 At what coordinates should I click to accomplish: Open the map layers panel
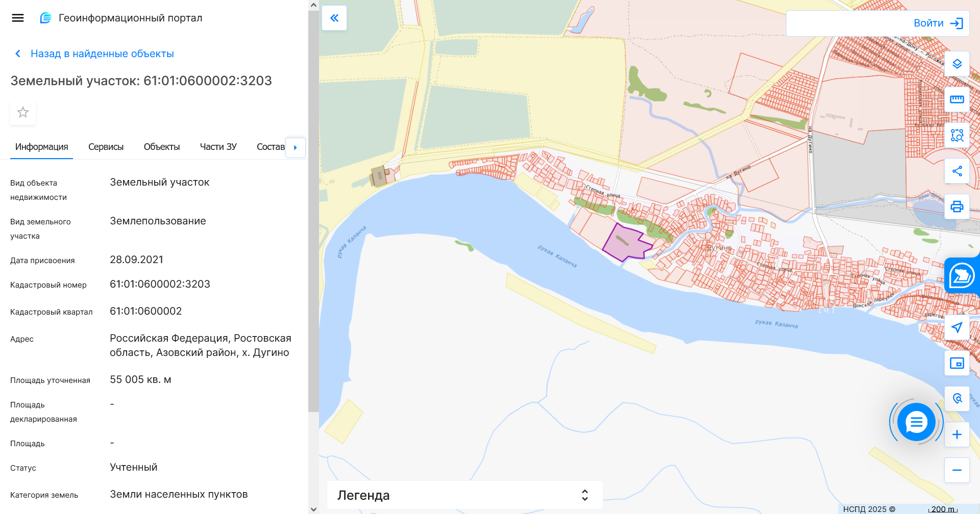pos(957,64)
